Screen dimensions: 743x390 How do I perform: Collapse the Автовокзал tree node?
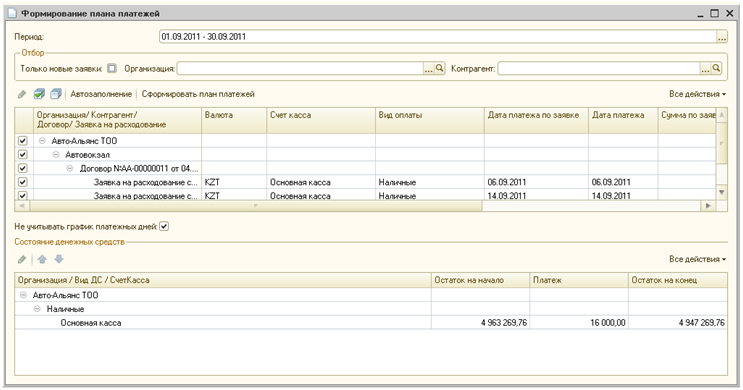point(56,154)
